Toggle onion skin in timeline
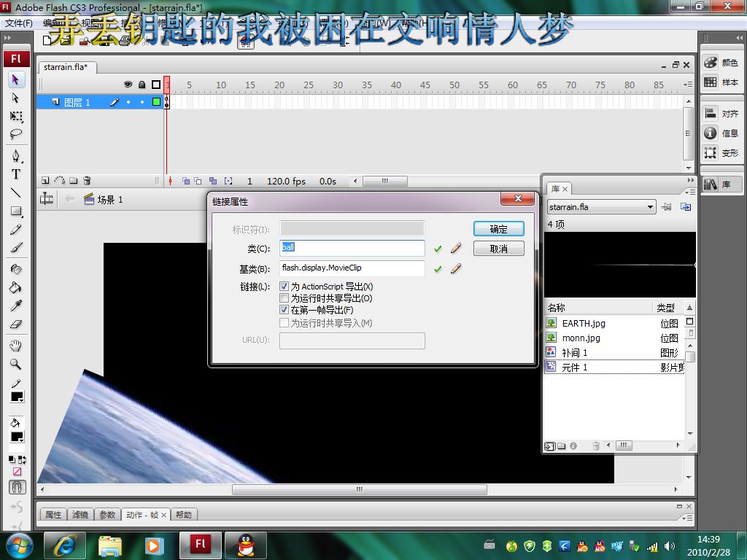747x560 pixels. tap(186, 181)
